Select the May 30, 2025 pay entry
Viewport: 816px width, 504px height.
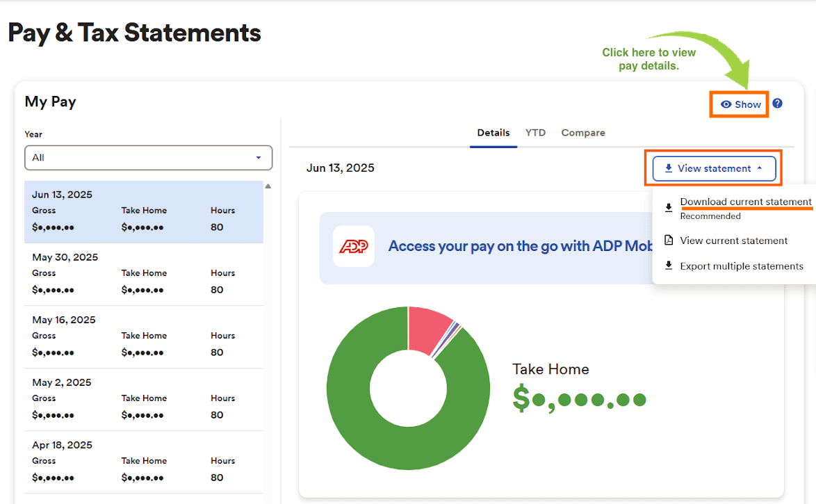(x=143, y=274)
